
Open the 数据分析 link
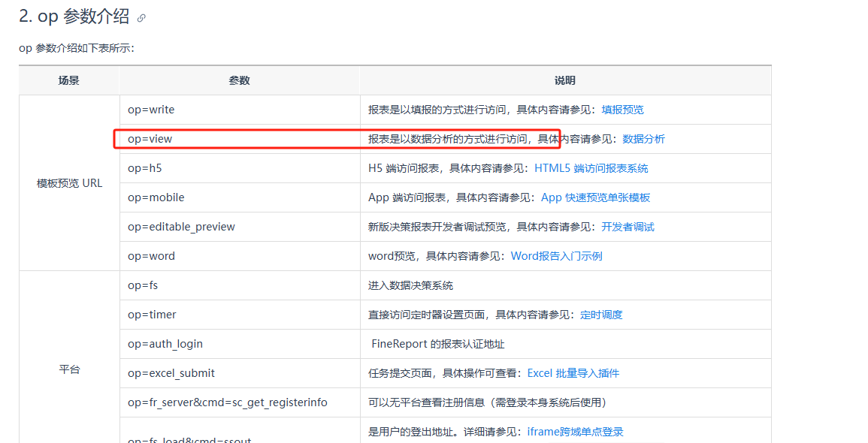coord(643,139)
